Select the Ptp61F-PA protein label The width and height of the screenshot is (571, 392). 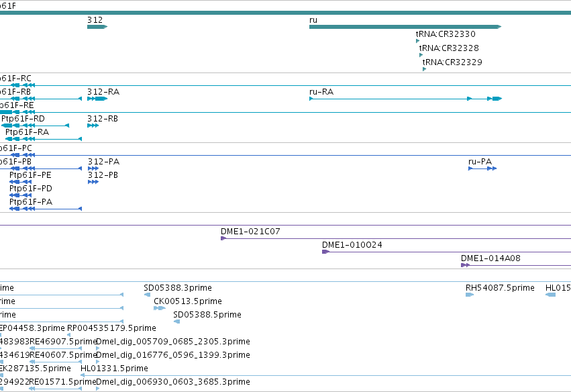tap(31, 202)
